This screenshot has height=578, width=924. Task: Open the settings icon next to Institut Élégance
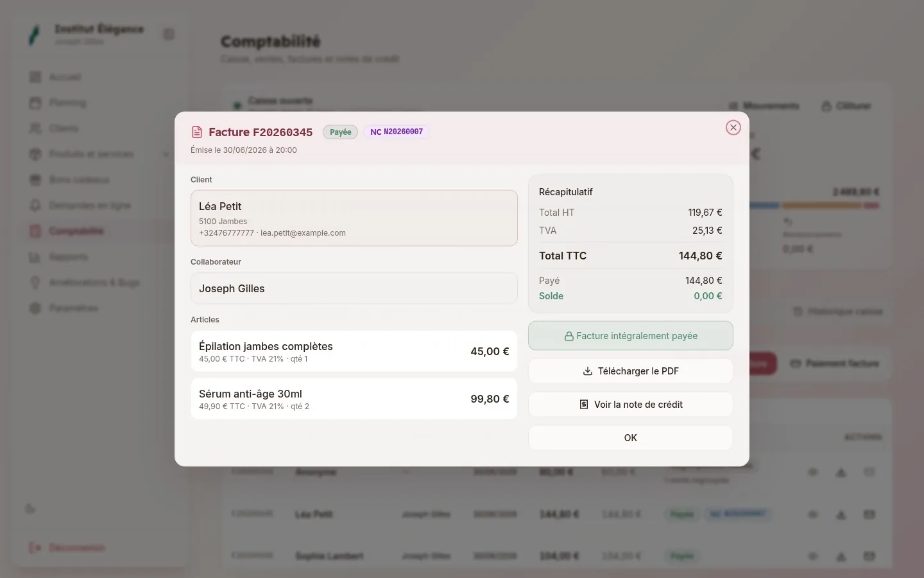coord(169,34)
